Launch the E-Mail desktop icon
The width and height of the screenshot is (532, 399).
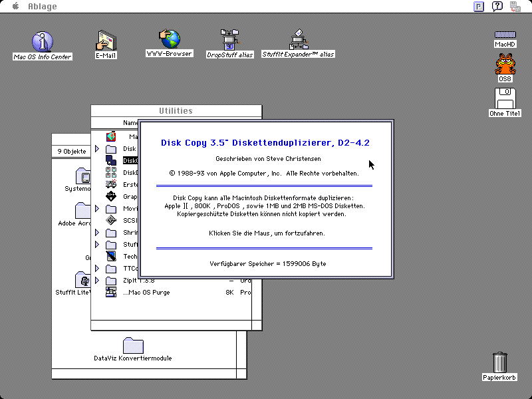coord(106,41)
